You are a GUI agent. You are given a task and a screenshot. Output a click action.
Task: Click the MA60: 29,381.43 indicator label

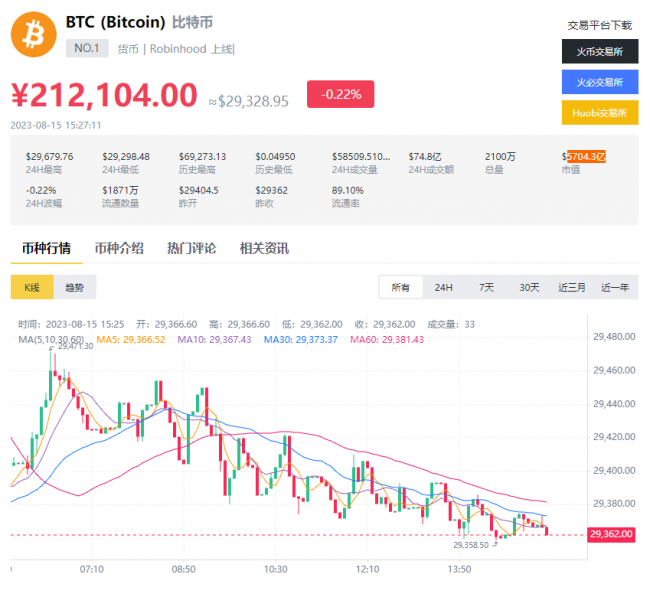pos(387,340)
